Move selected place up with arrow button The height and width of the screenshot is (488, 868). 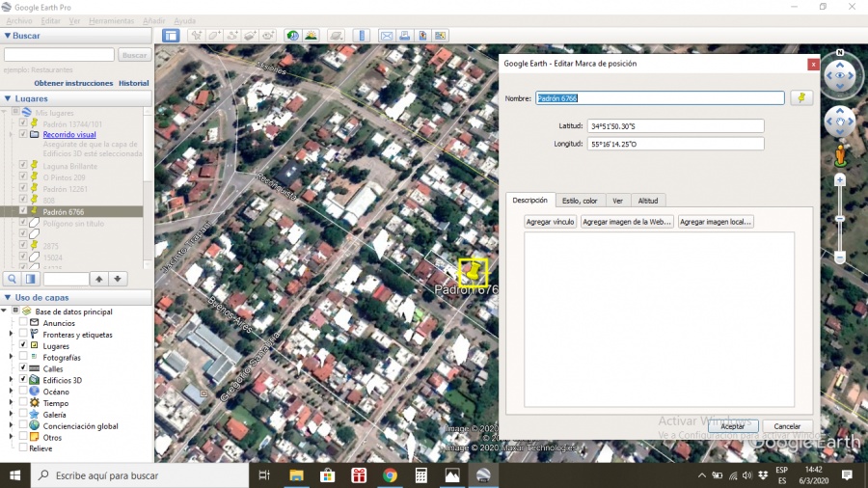coord(99,279)
